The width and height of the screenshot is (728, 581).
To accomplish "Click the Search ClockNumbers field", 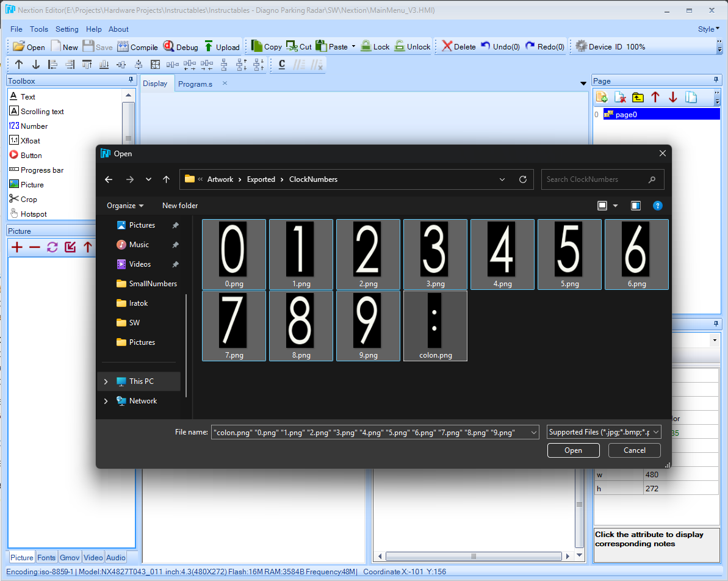I will coord(603,179).
